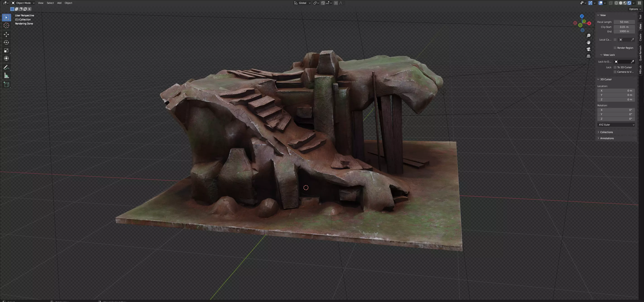644x302 pixels.
Task: Enable Lock To 3D Cursor checkbox
Action: [615, 67]
